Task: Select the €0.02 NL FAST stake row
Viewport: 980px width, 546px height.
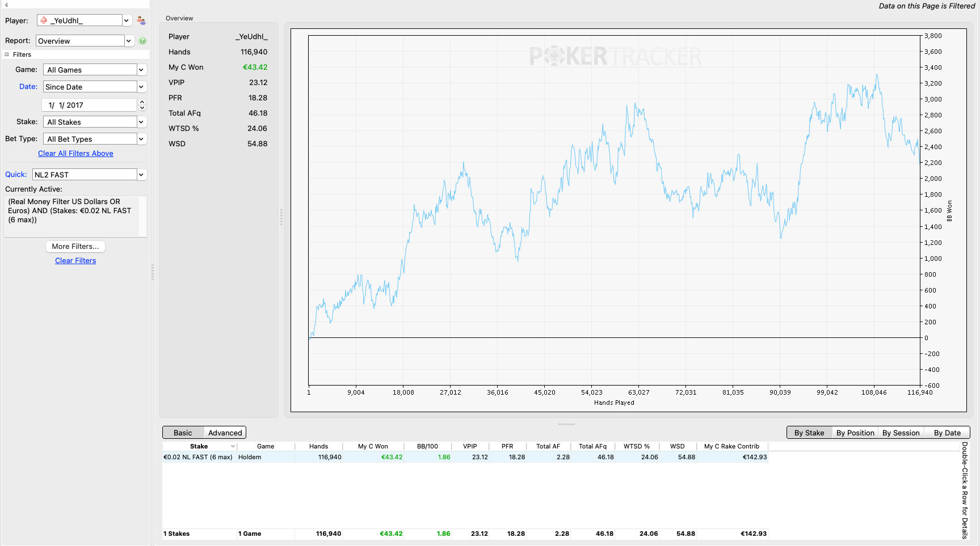Action: (x=465, y=457)
